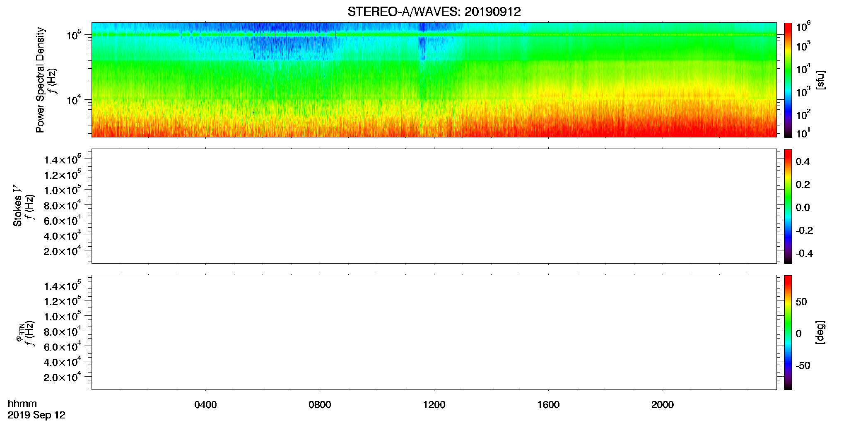Viewport: 868px width, 447px height.
Task: Click the -0.4 tick on Stokes colorbar
Action: point(804,253)
